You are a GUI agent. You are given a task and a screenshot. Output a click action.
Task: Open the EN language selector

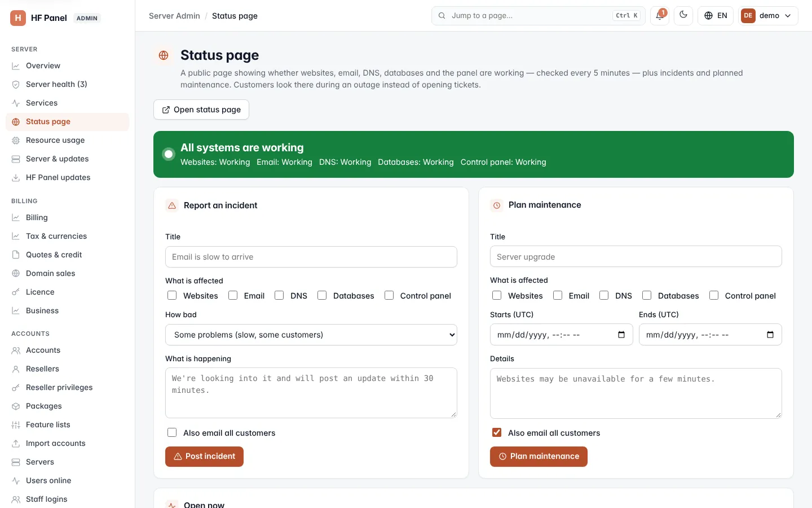(x=716, y=16)
